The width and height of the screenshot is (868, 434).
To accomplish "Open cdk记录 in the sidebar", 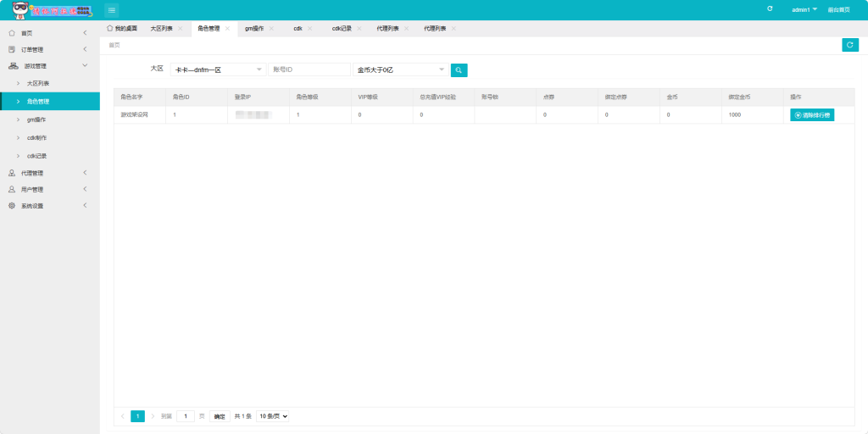I will [x=50, y=156].
